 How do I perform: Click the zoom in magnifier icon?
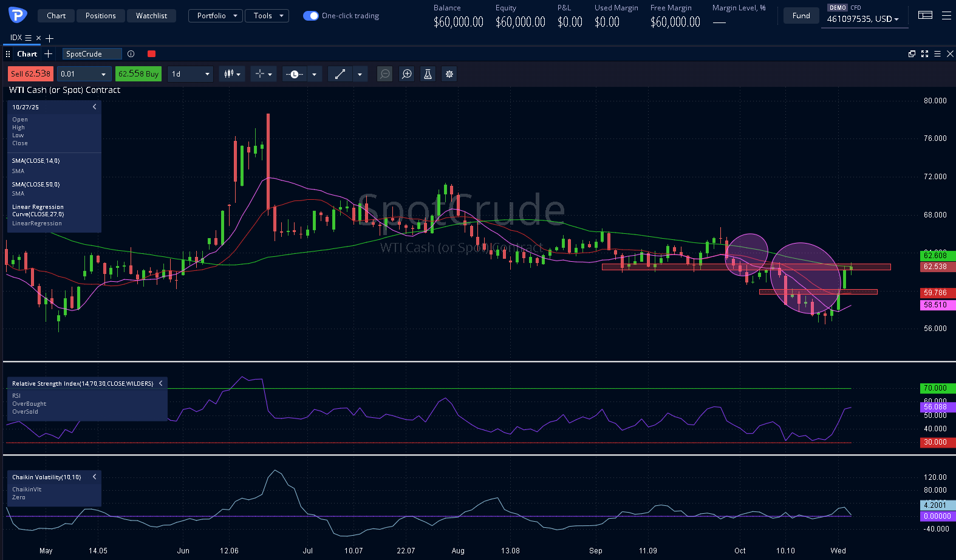click(x=407, y=74)
